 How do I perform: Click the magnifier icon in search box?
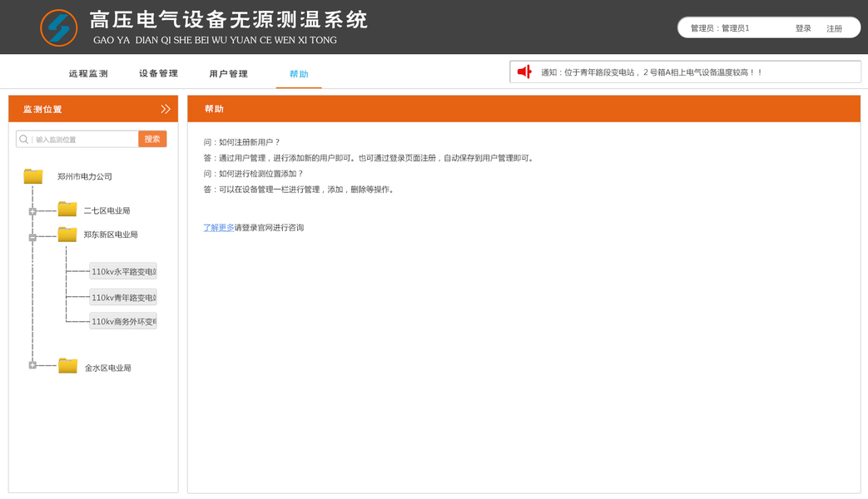[x=24, y=140]
